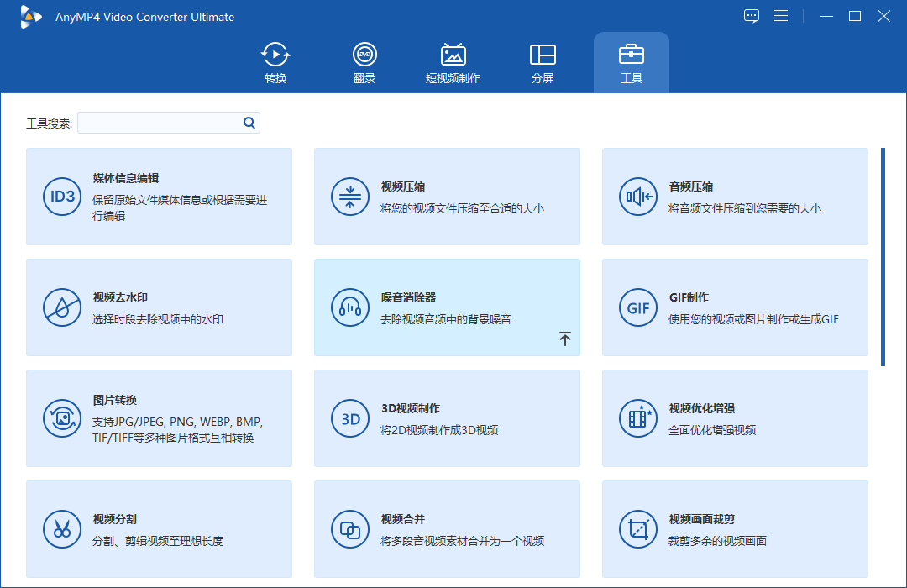Open the 翻录 (Ripper) tab

pos(364,62)
